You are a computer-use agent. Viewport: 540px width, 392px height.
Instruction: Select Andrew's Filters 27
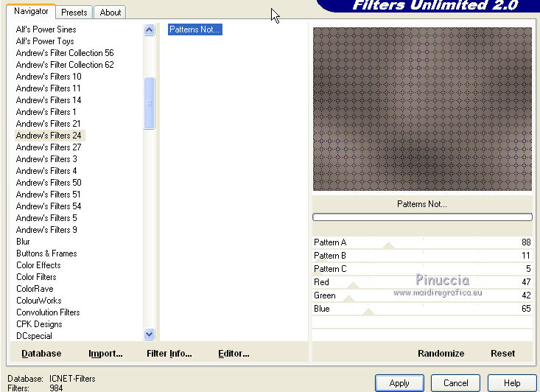(49, 147)
